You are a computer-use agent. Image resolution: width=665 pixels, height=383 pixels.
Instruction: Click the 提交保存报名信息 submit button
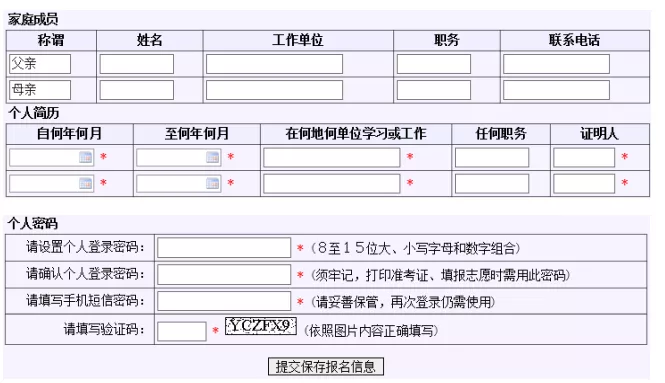pyautogui.click(x=326, y=366)
